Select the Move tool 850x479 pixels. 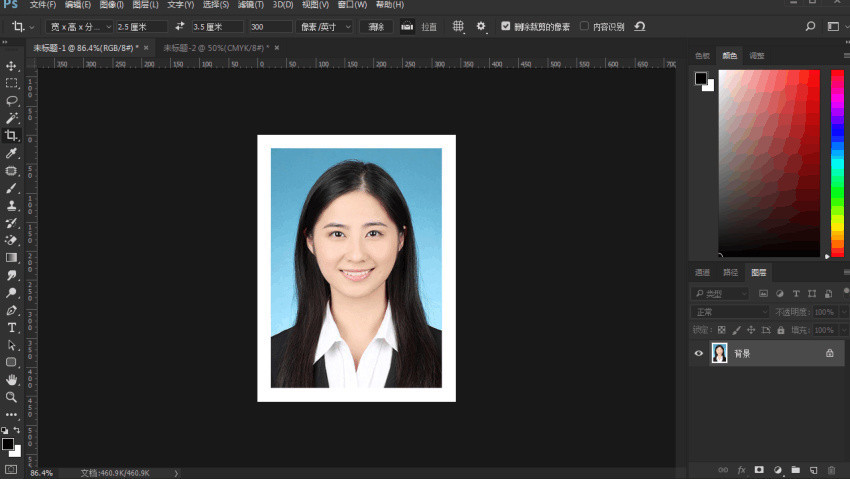pos(12,66)
